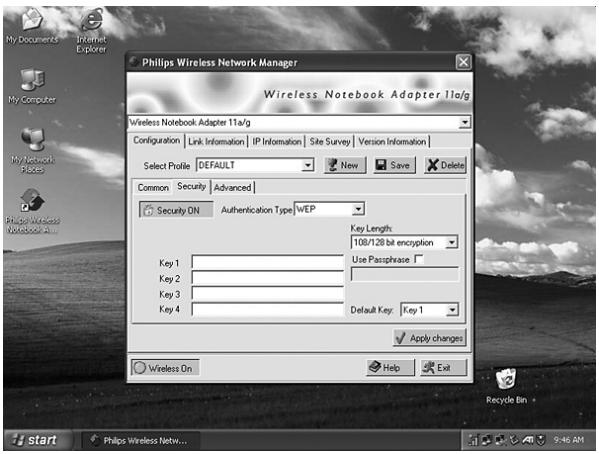Open the IP Information tab
Image resolution: width=599 pixels, height=454 pixels.
[277, 141]
